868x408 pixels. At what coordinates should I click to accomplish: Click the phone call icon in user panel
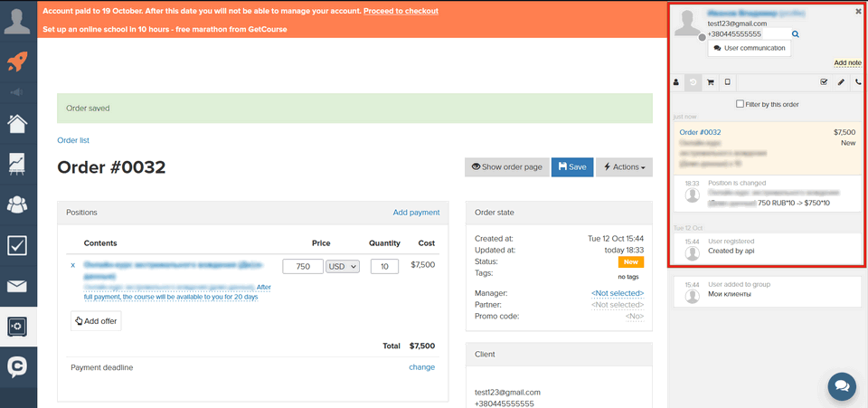[858, 82]
